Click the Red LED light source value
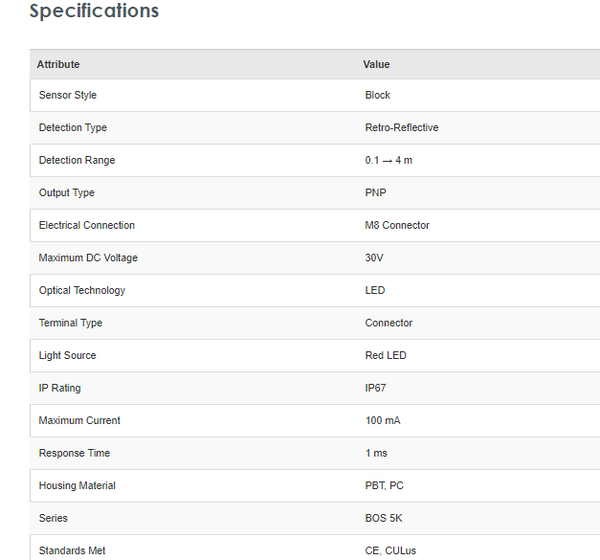The height and width of the screenshot is (560, 600). point(386,355)
